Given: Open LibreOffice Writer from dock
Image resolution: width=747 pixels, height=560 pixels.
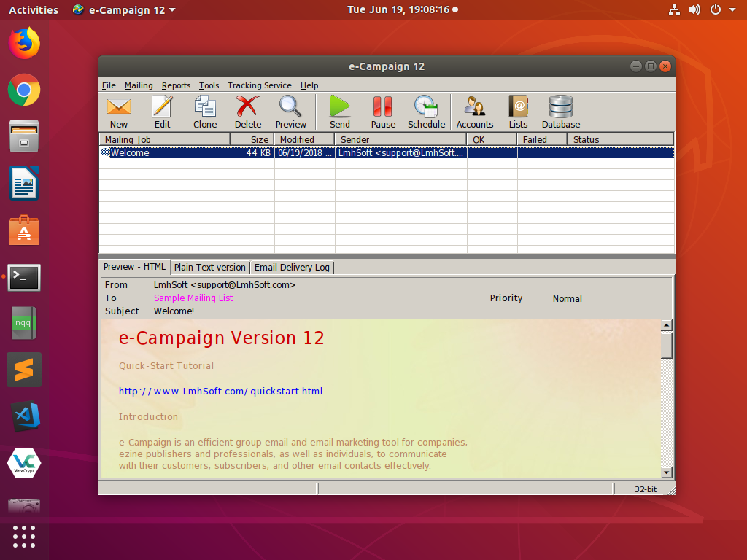Looking at the screenshot, I should click(x=24, y=183).
